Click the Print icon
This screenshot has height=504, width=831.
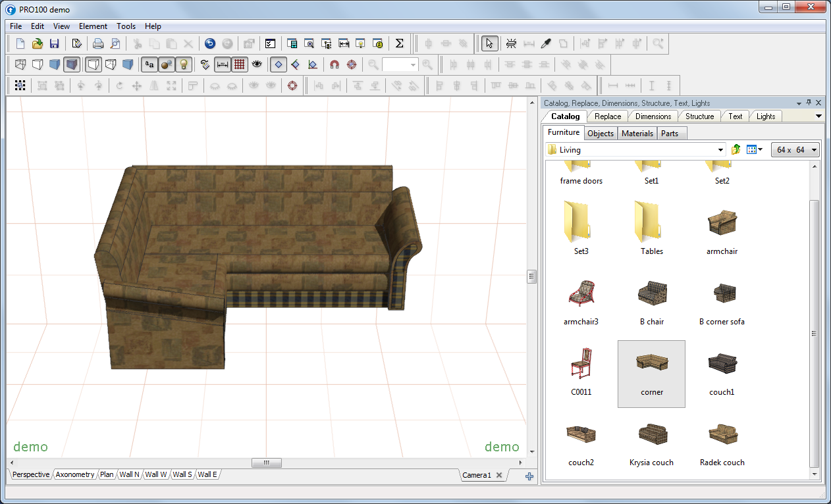point(98,44)
